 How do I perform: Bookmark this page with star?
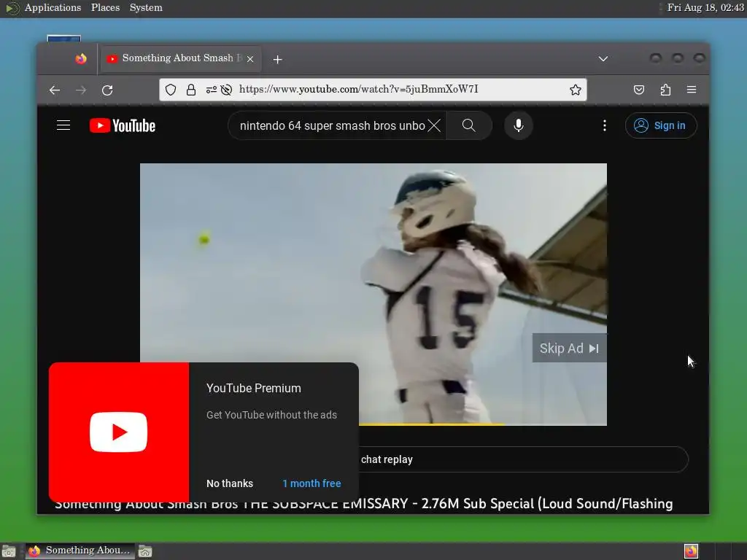coord(576,90)
